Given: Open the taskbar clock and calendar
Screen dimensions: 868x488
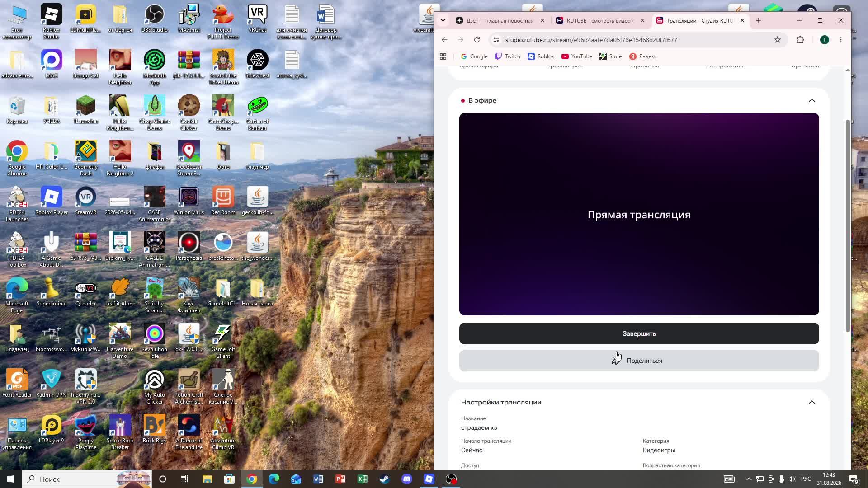Looking at the screenshot, I should (x=829, y=479).
